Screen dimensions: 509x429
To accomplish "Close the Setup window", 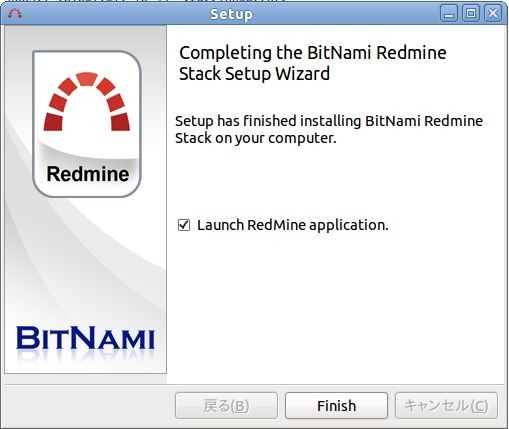I will [493, 14].
